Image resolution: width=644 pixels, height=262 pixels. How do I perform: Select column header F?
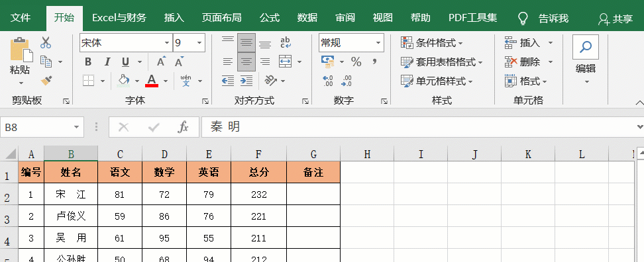click(x=258, y=154)
